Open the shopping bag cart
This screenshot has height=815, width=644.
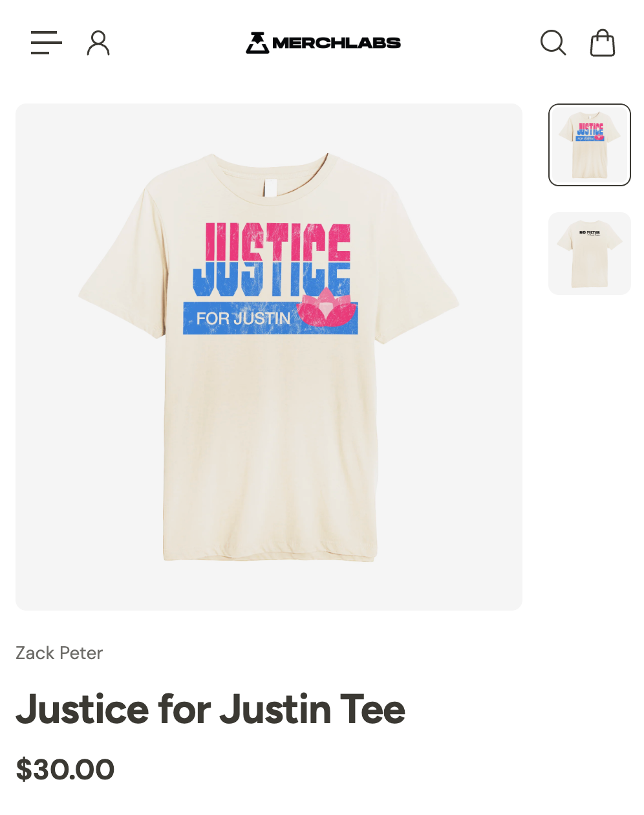(x=603, y=43)
